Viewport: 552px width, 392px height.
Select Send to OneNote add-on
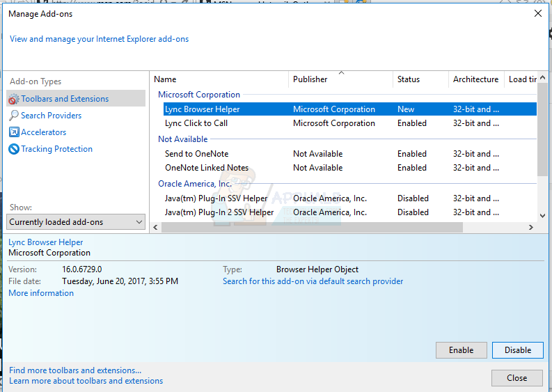(x=196, y=154)
